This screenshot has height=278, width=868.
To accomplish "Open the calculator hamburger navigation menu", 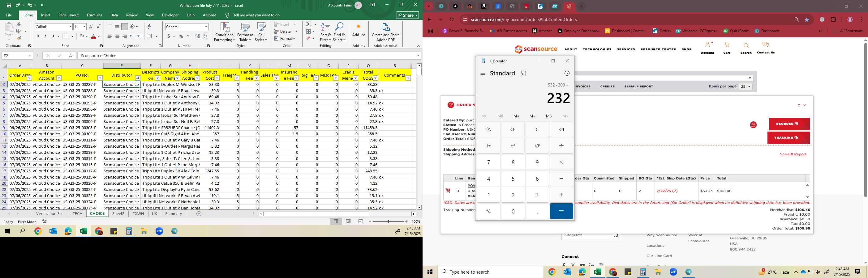I will point(483,74).
